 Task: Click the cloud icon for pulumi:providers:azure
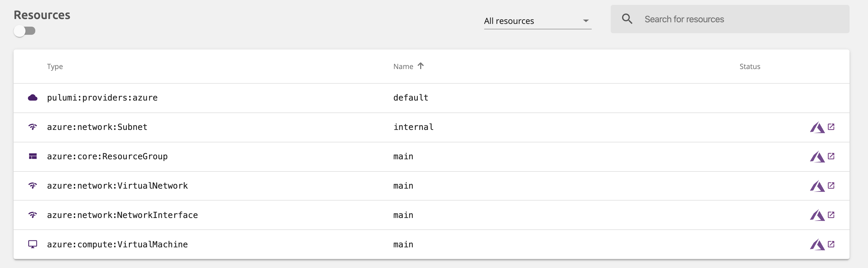pos(33,98)
